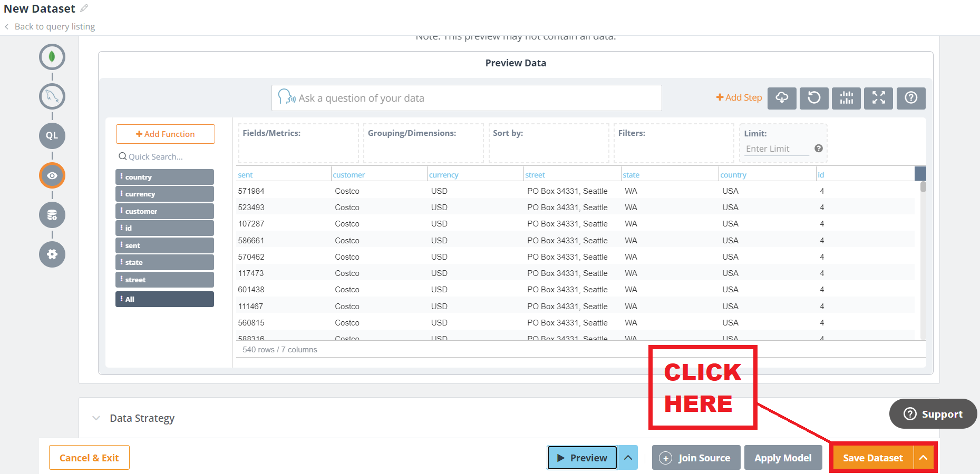
Task: Open the Save Dataset dropdown arrow
Action: point(923,458)
